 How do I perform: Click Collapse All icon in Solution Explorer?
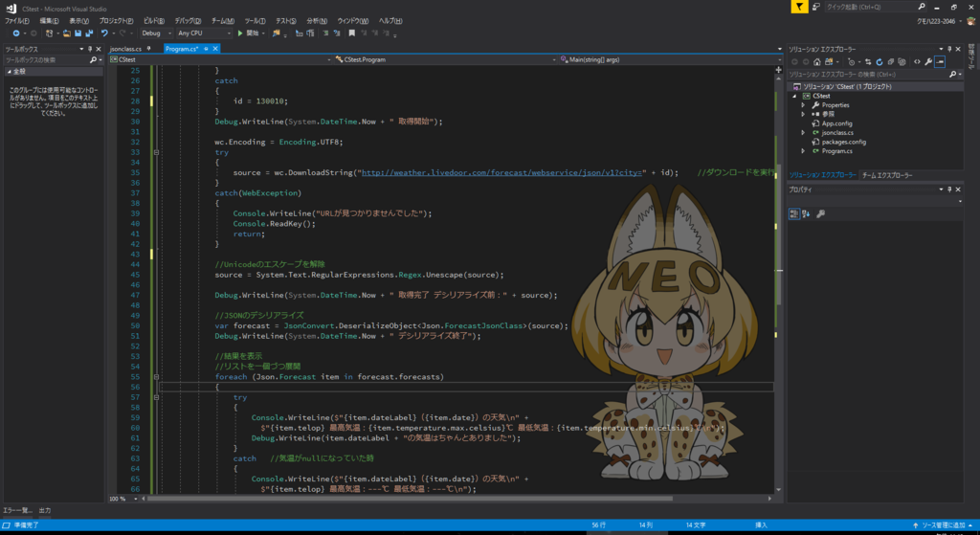point(891,62)
